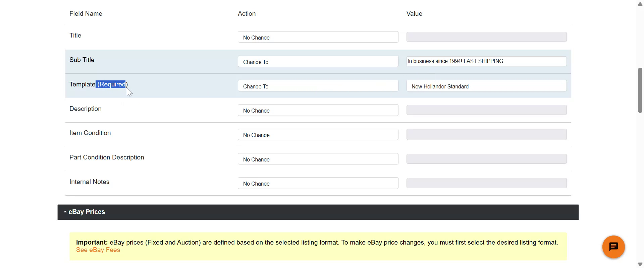Viewport: 644px width, 268px height.
Task: Click the eBay Prices section heading
Action: (x=87, y=212)
